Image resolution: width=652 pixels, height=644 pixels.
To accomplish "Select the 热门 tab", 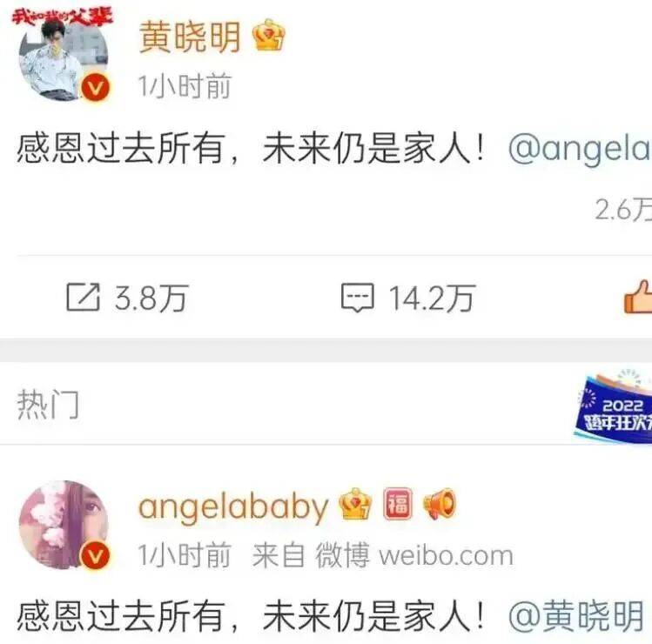I will click(48, 404).
